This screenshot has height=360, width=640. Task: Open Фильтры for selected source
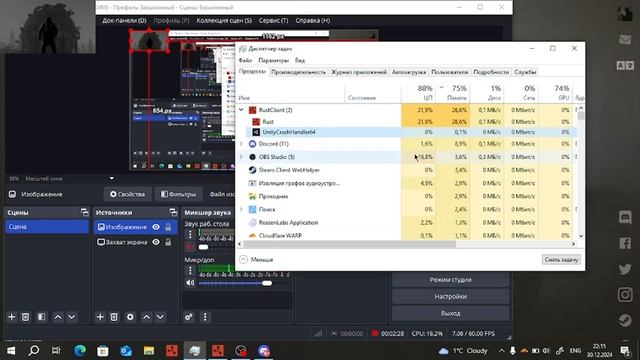[x=178, y=194]
